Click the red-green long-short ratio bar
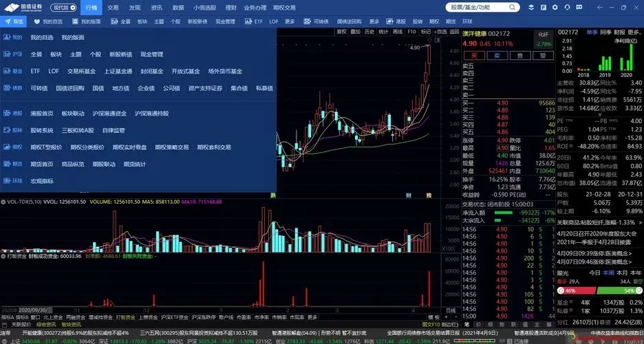This screenshot has height=344, width=644. pos(599,290)
